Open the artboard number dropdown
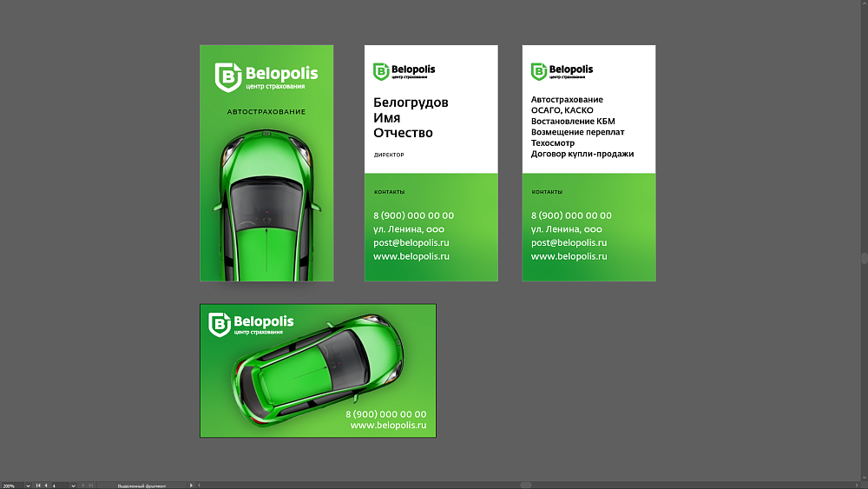Image resolution: width=868 pixels, height=489 pixels. 73,486
